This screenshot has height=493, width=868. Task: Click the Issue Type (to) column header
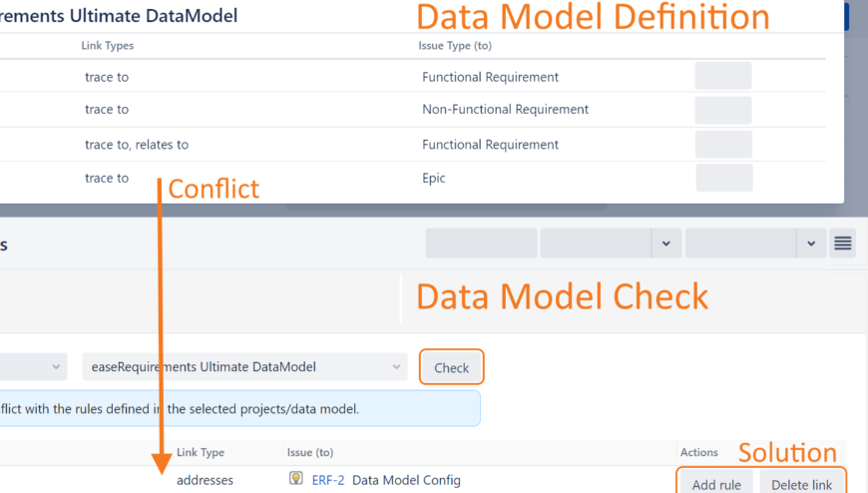pyautogui.click(x=454, y=46)
